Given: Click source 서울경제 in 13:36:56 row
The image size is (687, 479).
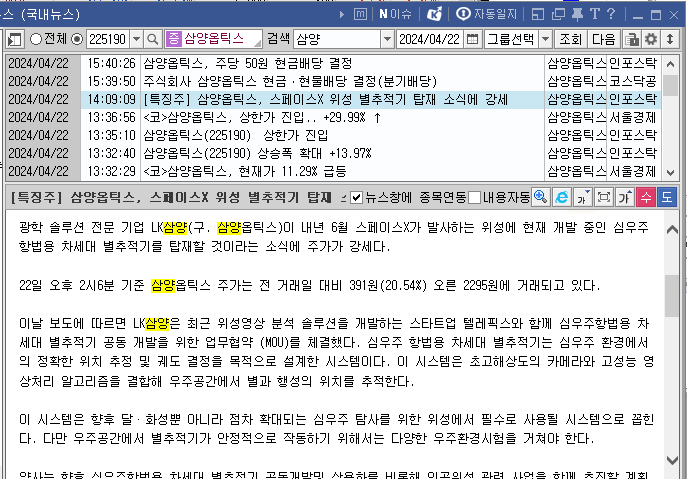Looking at the screenshot, I should point(633,117).
